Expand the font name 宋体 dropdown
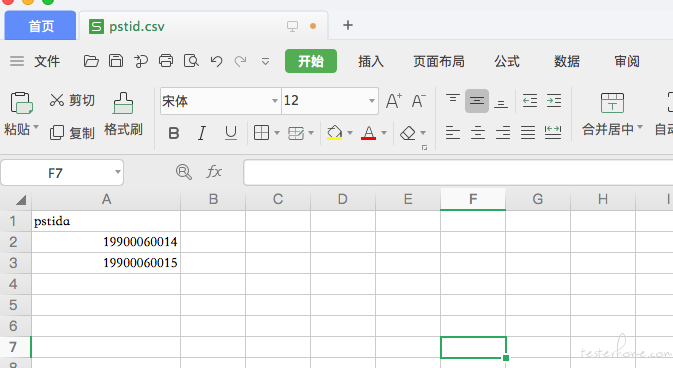The width and height of the screenshot is (673, 368). (275, 101)
